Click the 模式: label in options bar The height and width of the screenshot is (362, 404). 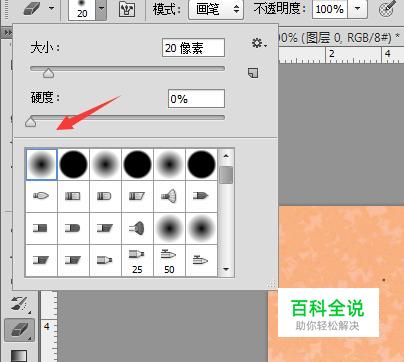(167, 9)
